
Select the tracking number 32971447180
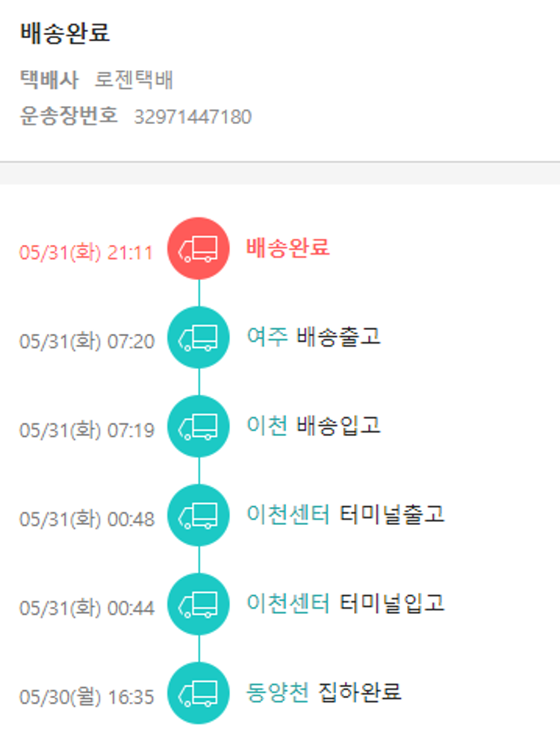[x=193, y=117]
